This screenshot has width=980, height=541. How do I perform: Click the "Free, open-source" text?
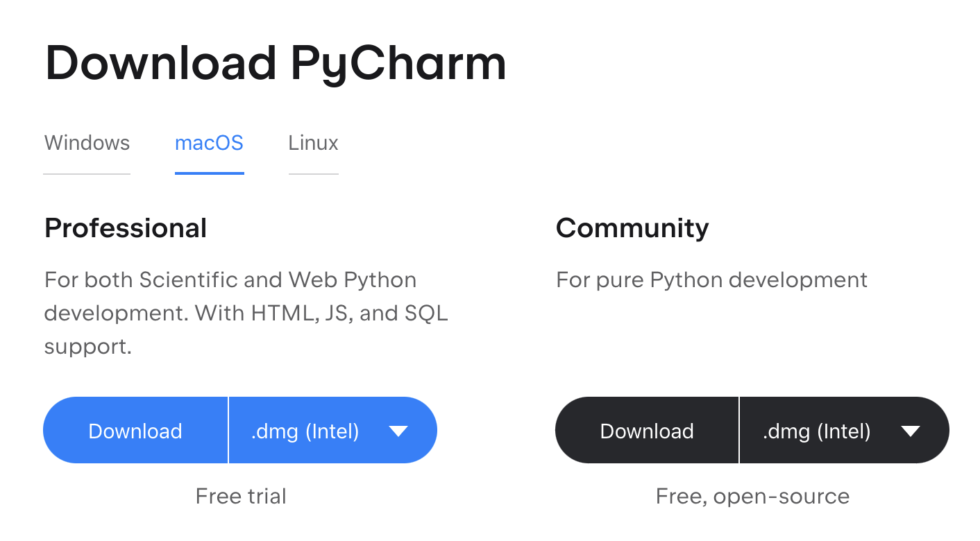point(752,496)
